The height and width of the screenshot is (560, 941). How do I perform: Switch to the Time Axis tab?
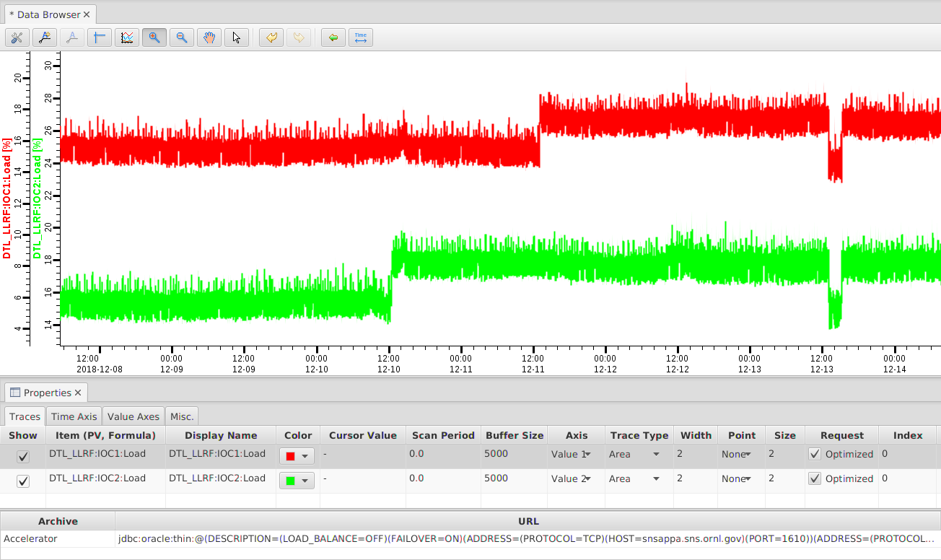click(x=74, y=416)
